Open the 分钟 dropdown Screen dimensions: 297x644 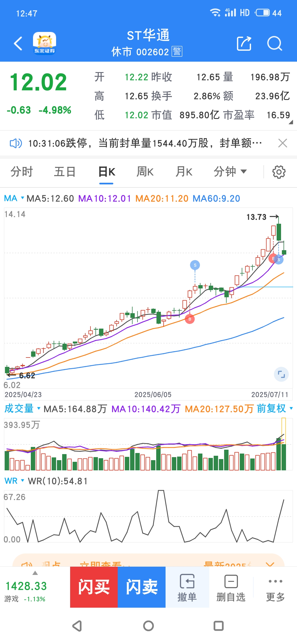(230, 172)
